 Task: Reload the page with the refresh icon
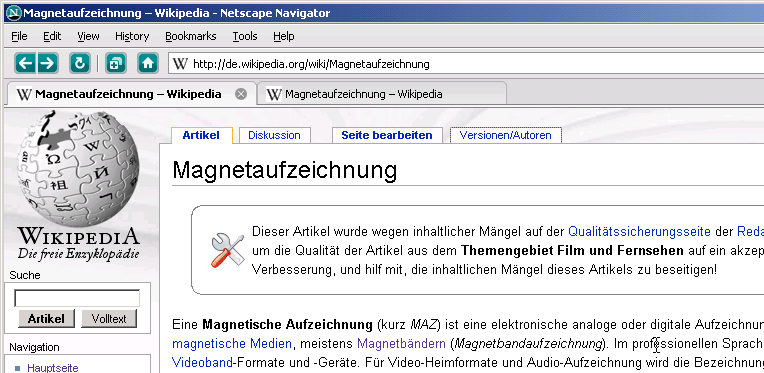pyautogui.click(x=79, y=63)
